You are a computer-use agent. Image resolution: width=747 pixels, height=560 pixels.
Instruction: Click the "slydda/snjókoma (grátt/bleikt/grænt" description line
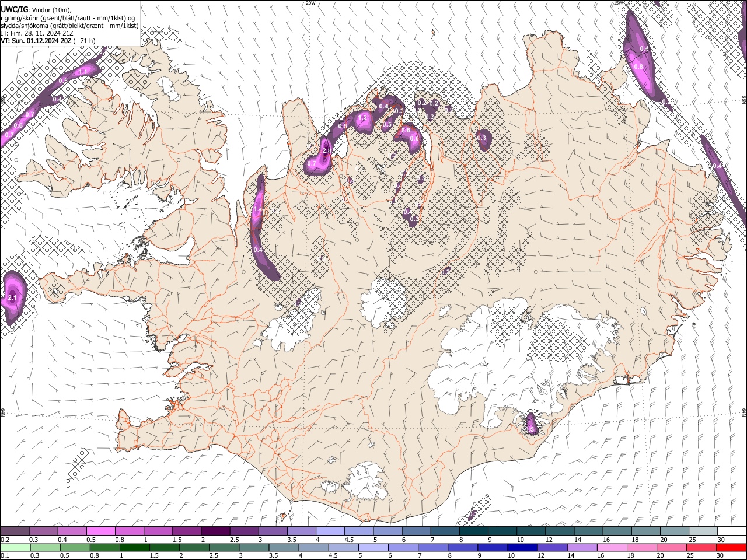[69, 26]
